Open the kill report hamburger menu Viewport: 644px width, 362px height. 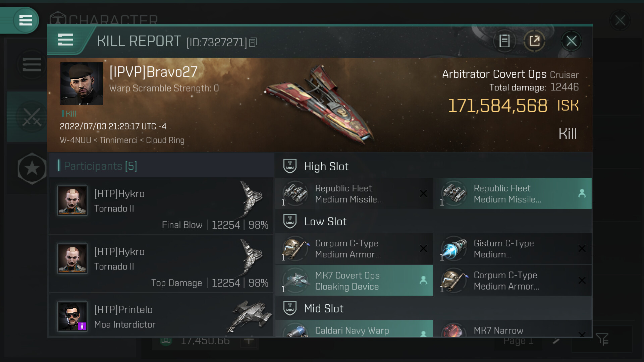65,40
